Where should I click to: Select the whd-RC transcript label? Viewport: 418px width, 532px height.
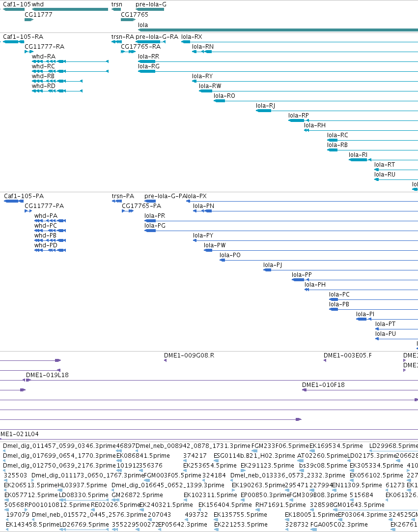click(x=43, y=66)
